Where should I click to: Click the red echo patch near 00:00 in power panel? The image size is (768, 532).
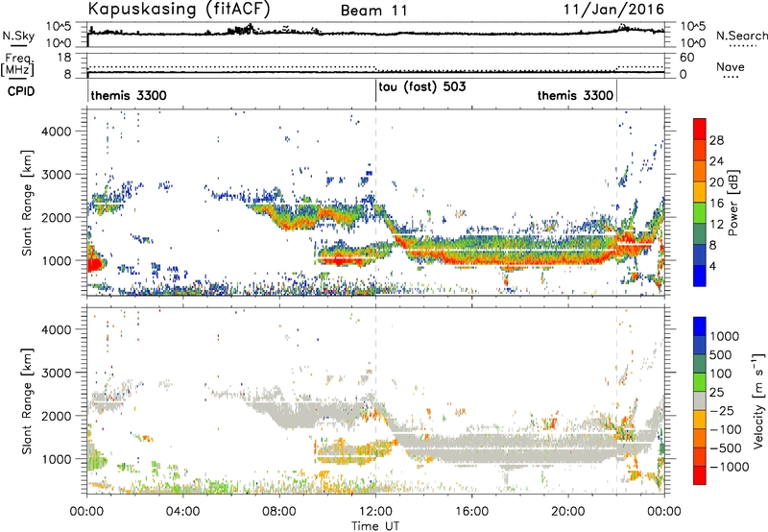(94, 262)
